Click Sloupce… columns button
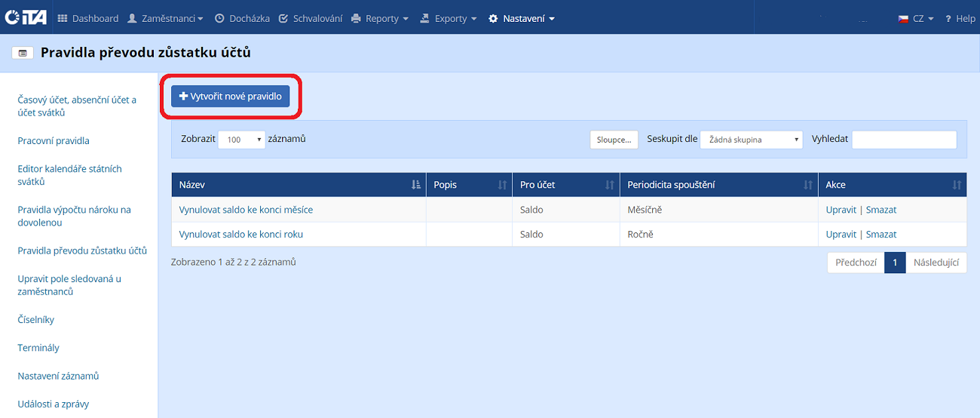This screenshot has width=980, height=418. [x=614, y=140]
